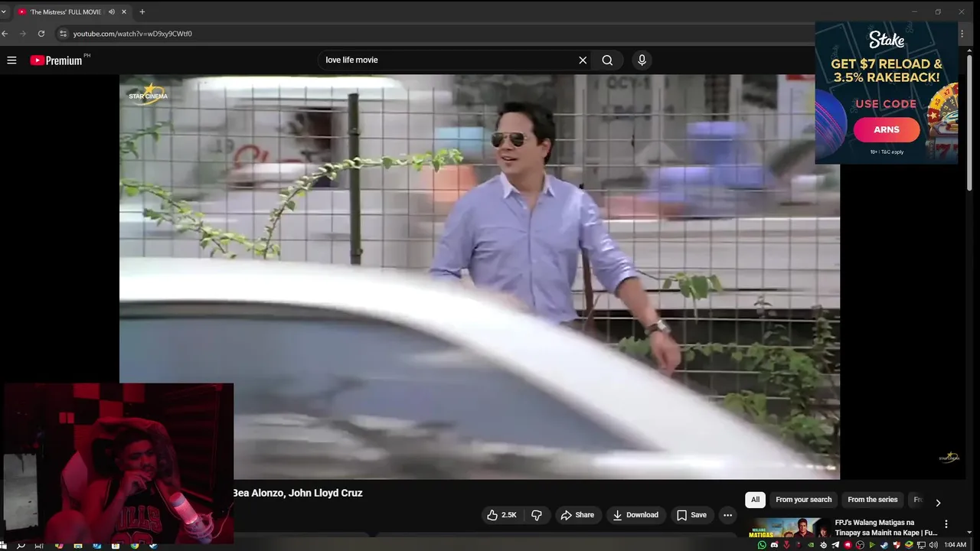The height and width of the screenshot is (551, 980).
Task: Click the video title 'Bea Alonzo, John Lloyd Cruz'
Action: pos(298,493)
